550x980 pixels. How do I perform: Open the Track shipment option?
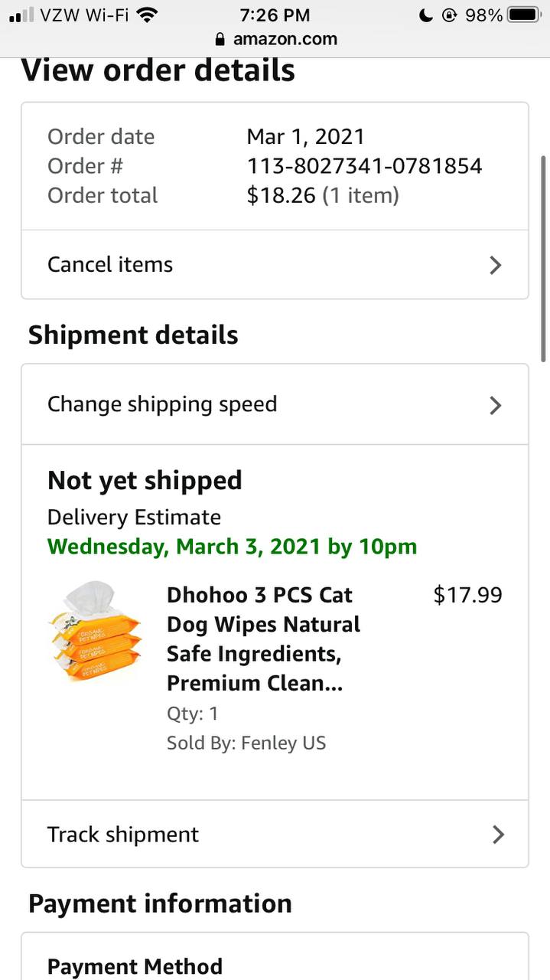(x=123, y=835)
